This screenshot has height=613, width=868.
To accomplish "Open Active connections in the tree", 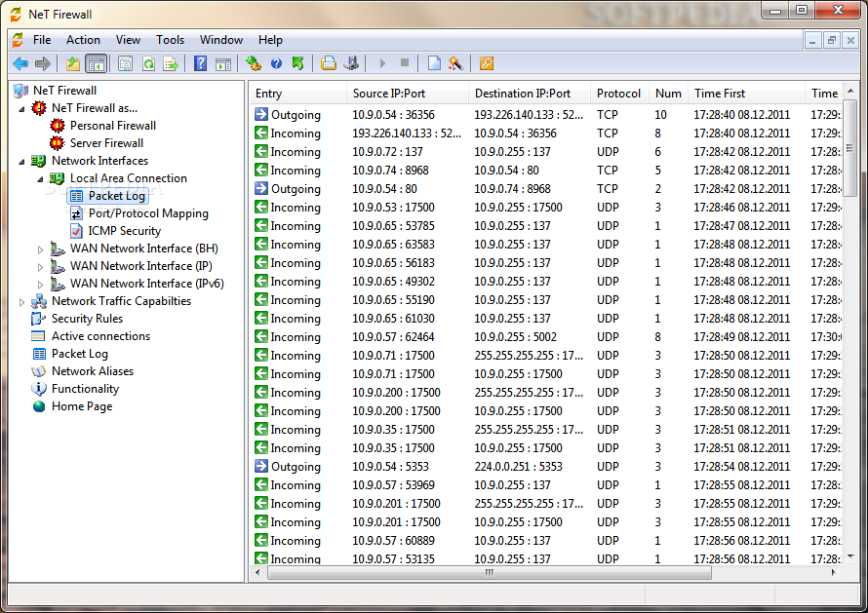I will [x=100, y=336].
